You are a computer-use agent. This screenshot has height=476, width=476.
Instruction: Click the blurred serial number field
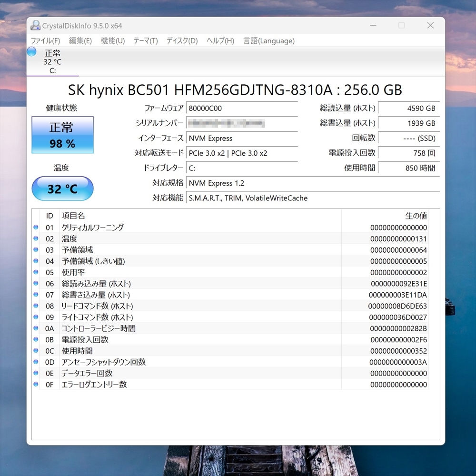coord(242,123)
